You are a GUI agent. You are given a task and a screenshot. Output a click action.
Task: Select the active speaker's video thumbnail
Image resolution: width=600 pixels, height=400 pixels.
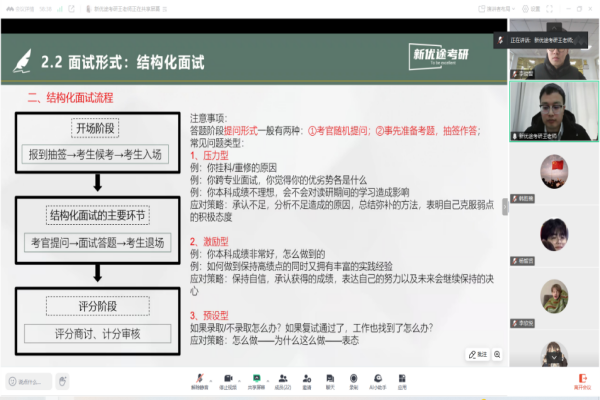point(553,108)
